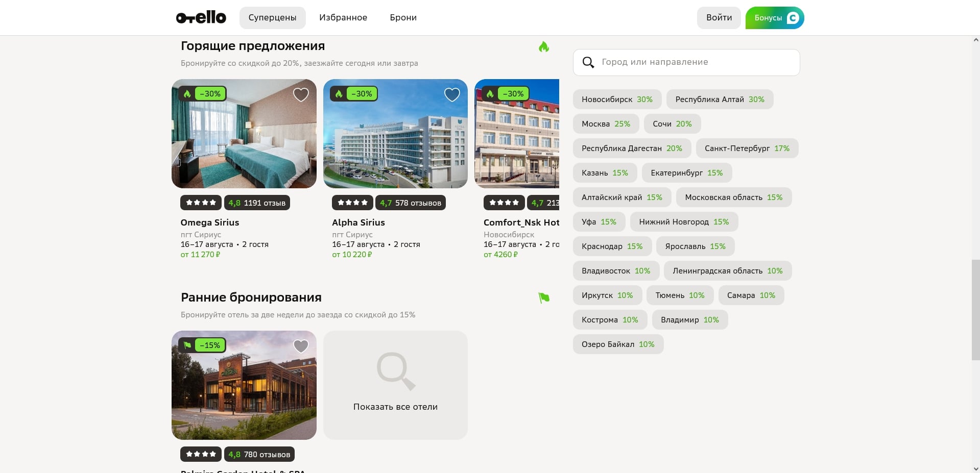The height and width of the screenshot is (473, 980).
Task: Click the four-star rating of Alpha Sirius
Action: coord(352,203)
